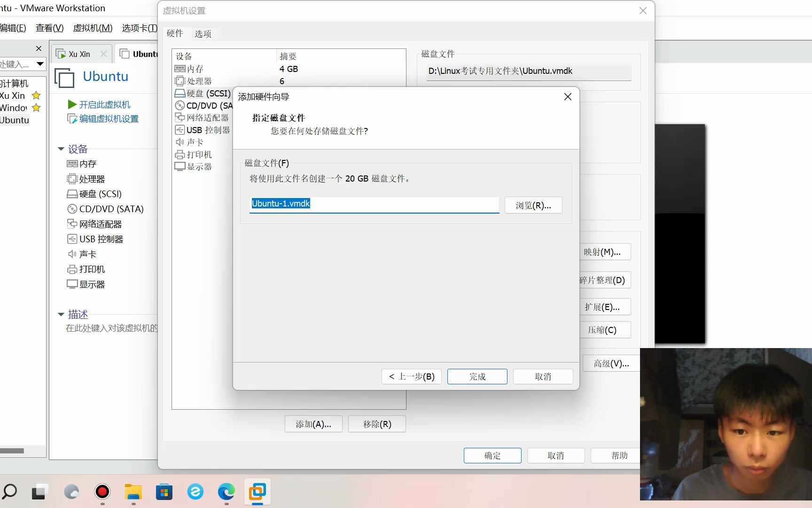Close the 添加硬件向导 dialog
Viewport: 812px width, 508px height.
tap(568, 96)
